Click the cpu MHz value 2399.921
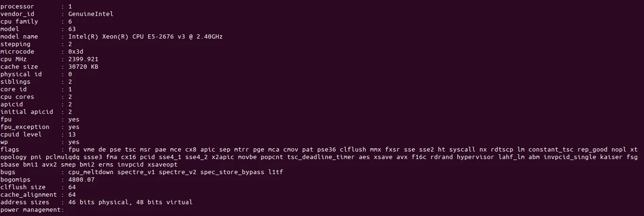The height and width of the screenshot is (216, 644). coord(83,59)
